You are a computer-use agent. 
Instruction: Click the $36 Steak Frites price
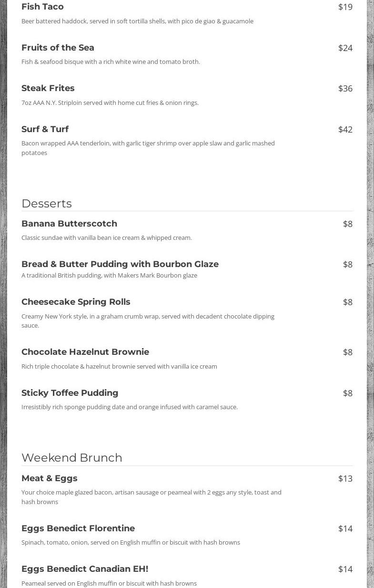[x=345, y=88]
